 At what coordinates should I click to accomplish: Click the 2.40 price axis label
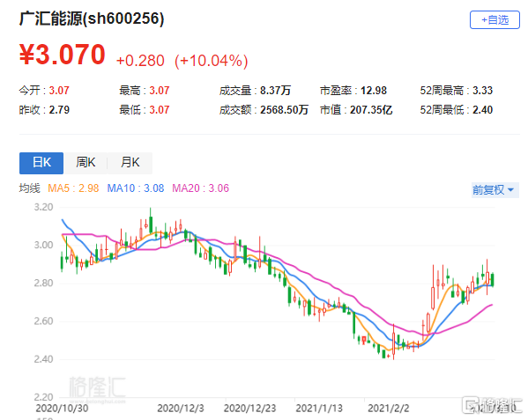click(43, 359)
